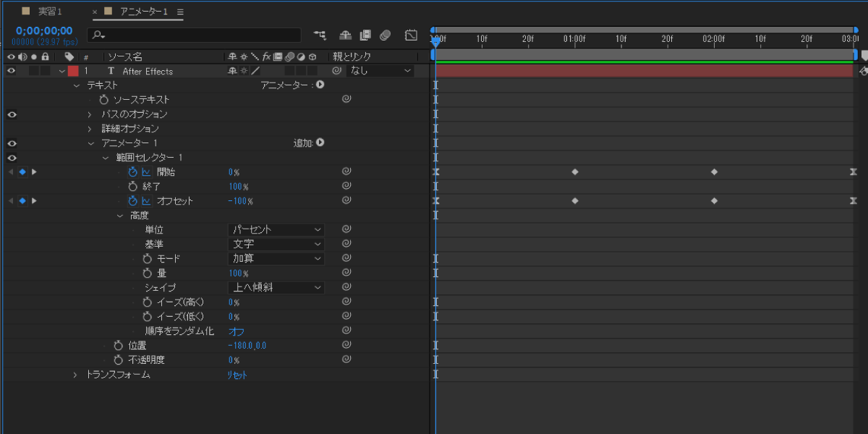Toggle collapse transformations switch on After Effects layer
The image size is (868, 434).
pos(243,71)
